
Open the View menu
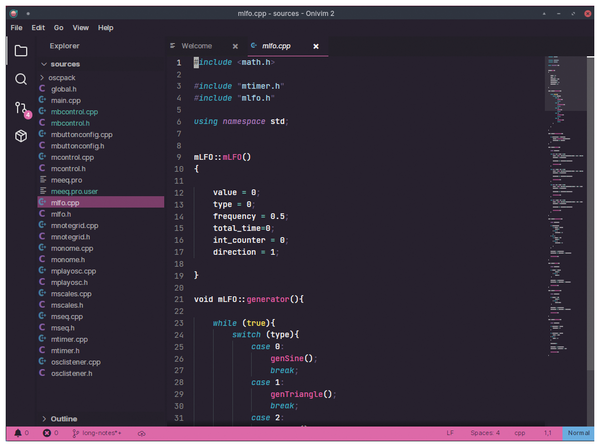pos(81,28)
